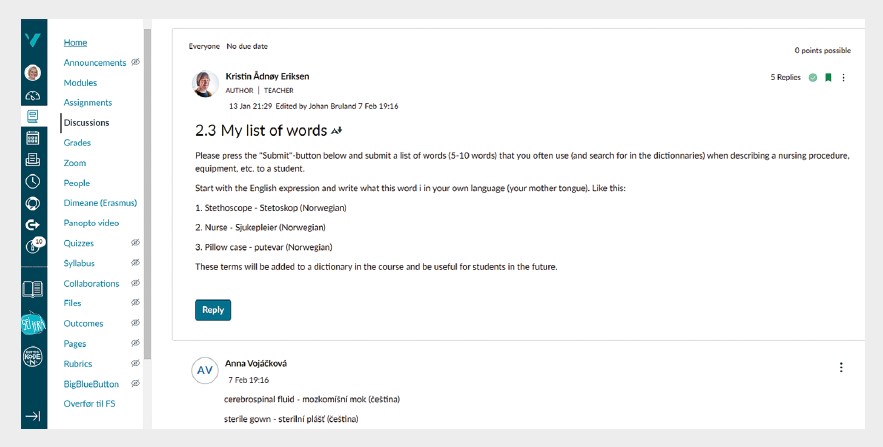Click the open book icon in sidebar
Image resolution: width=883 pixels, height=447 pixels.
[x=32, y=289]
